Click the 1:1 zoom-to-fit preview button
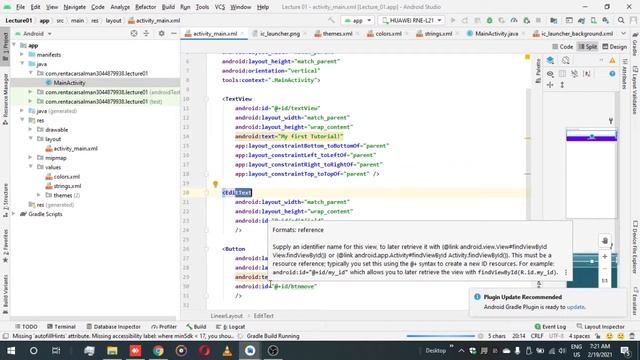The height and width of the screenshot is (360, 640). click(605, 281)
